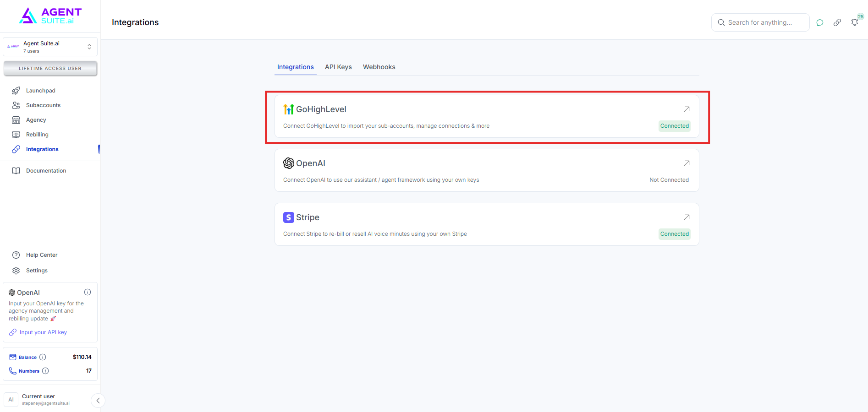The image size is (868, 412).
Task: Open the Agent Suite.ai account switcher
Action: coord(50,47)
